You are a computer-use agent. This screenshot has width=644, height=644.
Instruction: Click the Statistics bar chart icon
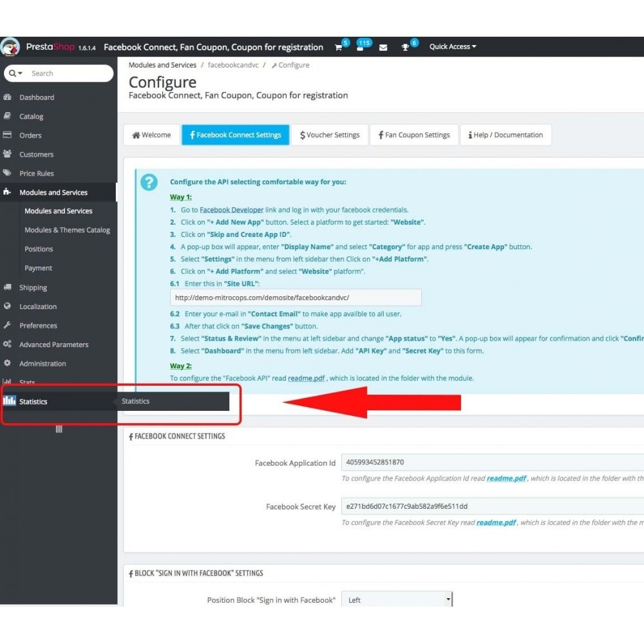pyautogui.click(x=10, y=401)
